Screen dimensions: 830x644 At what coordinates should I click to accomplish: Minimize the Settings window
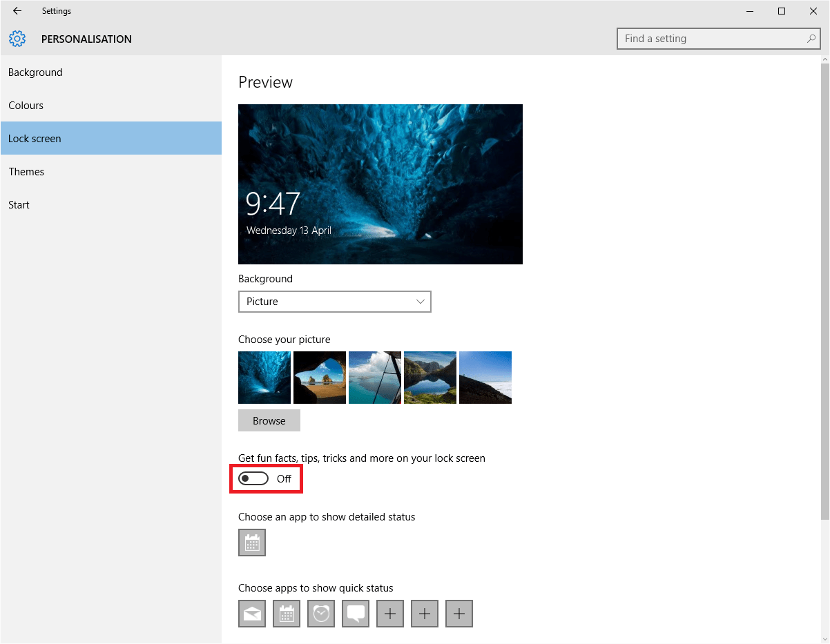coord(750,11)
